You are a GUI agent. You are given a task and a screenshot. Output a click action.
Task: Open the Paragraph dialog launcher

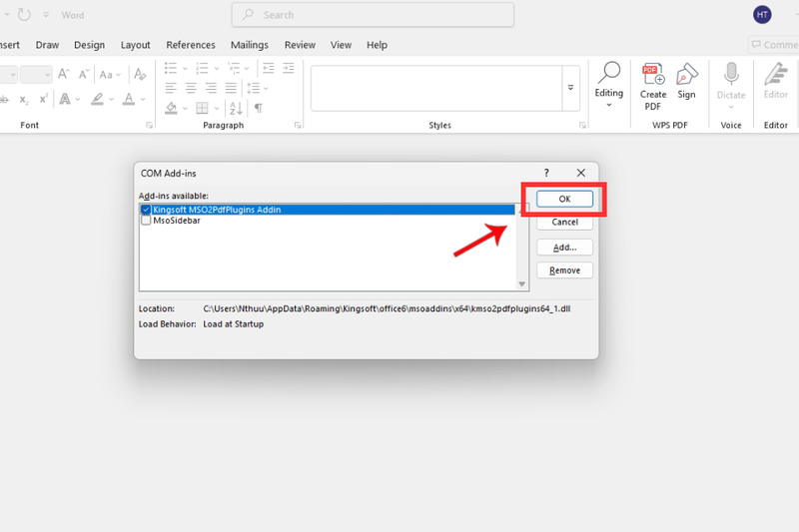[x=298, y=125]
